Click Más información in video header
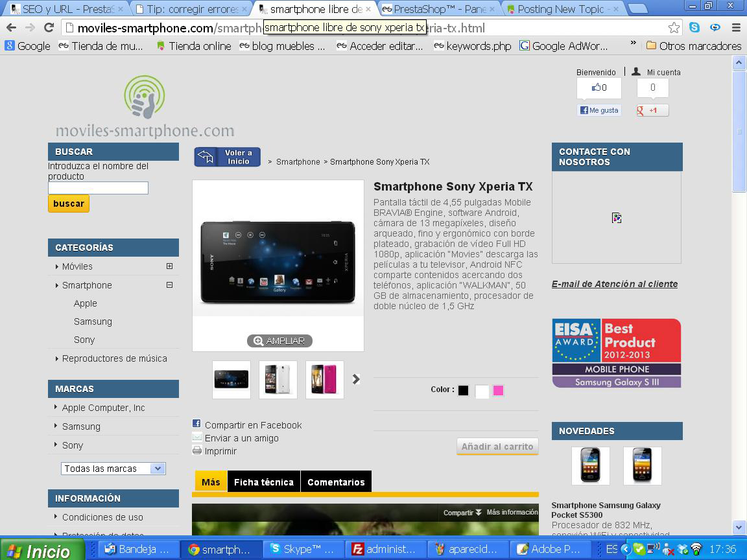Screen dimensions: 747x560 512,513
